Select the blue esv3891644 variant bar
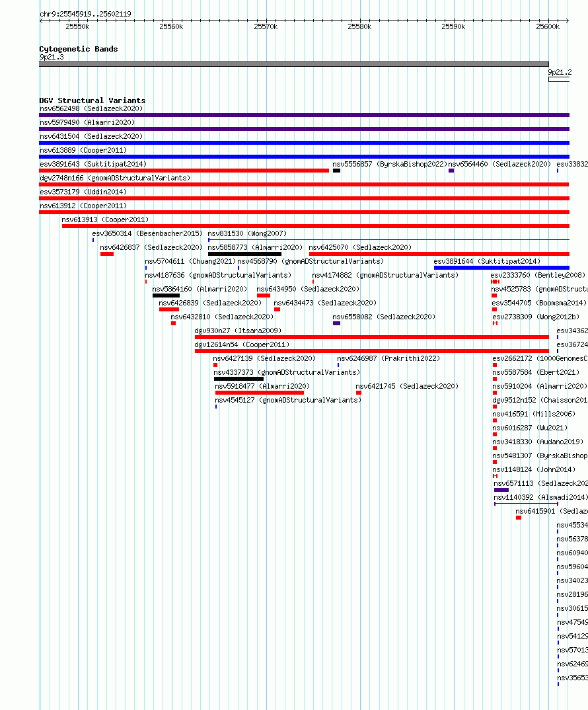This screenshot has height=710, width=588. pos(501,268)
